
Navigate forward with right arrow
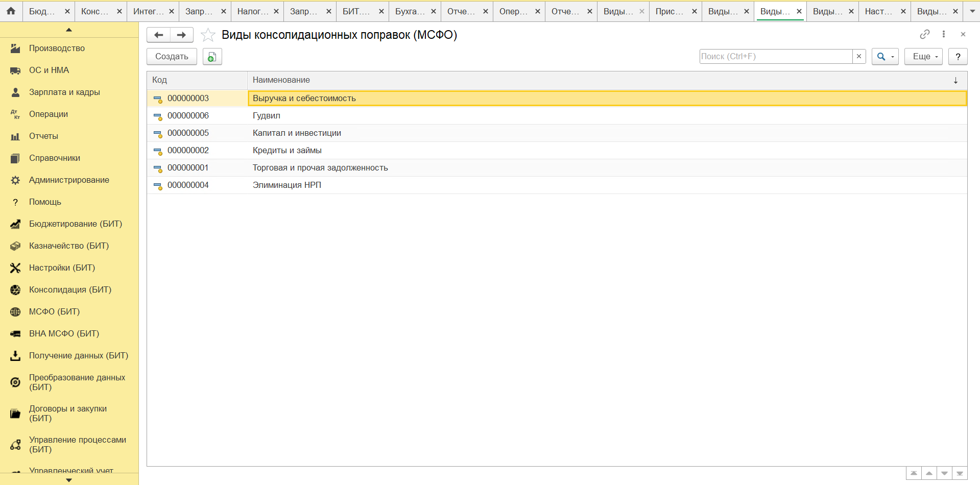click(x=181, y=35)
